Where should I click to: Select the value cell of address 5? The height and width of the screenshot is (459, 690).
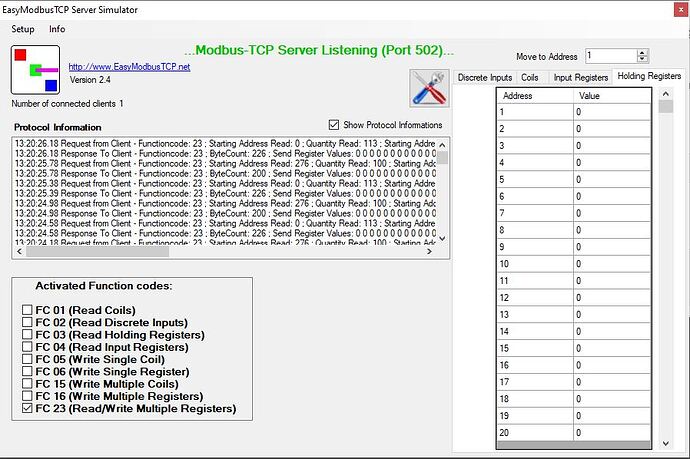click(x=612, y=180)
